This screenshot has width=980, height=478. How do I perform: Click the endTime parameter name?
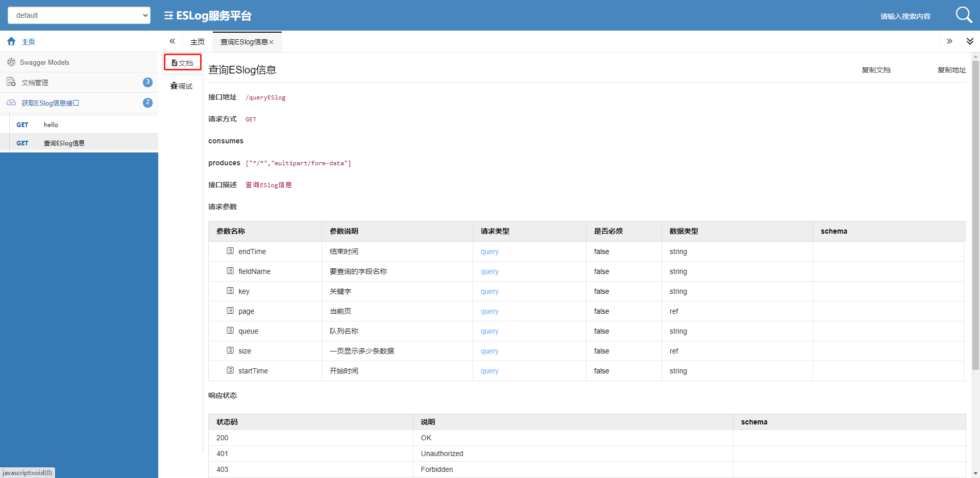click(252, 251)
